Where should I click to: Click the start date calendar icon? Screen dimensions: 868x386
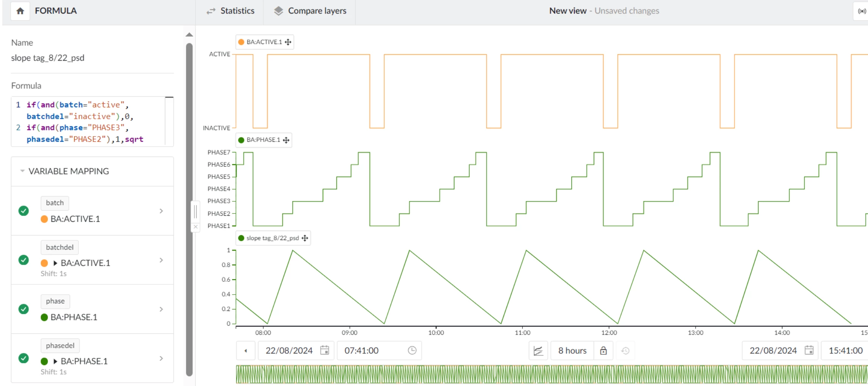pos(324,350)
